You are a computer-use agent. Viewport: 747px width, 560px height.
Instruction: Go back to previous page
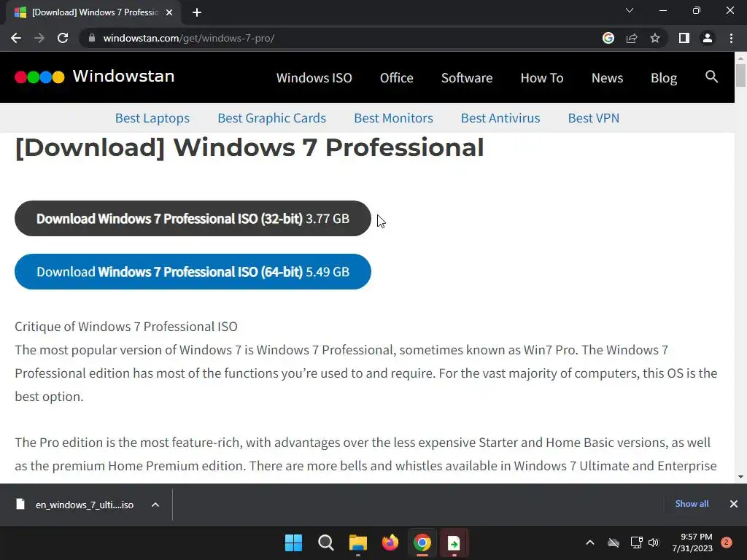16,38
